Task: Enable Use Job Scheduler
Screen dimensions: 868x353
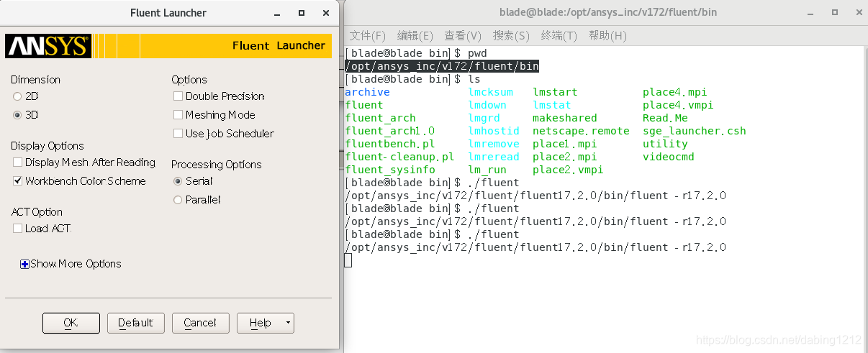Action: tap(178, 134)
